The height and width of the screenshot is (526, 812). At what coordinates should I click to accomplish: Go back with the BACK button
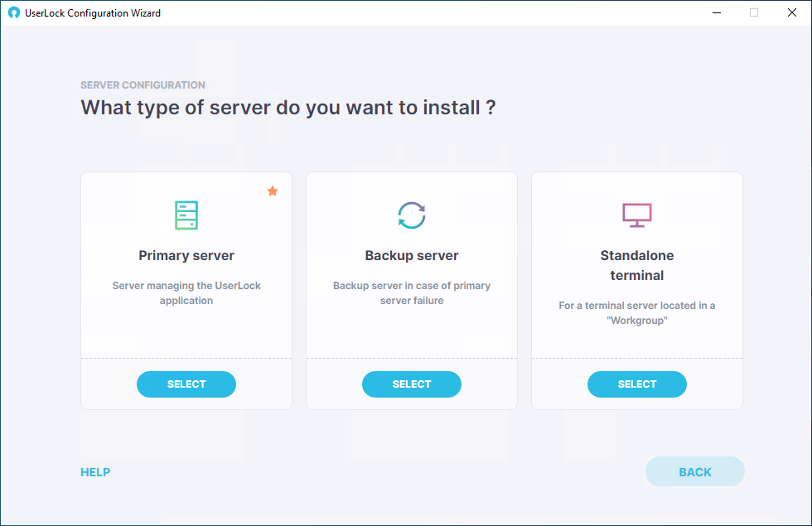tap(695, 471)
